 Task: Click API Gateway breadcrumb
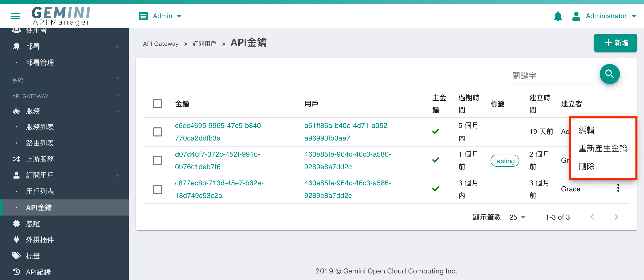[x=160, y=44]
